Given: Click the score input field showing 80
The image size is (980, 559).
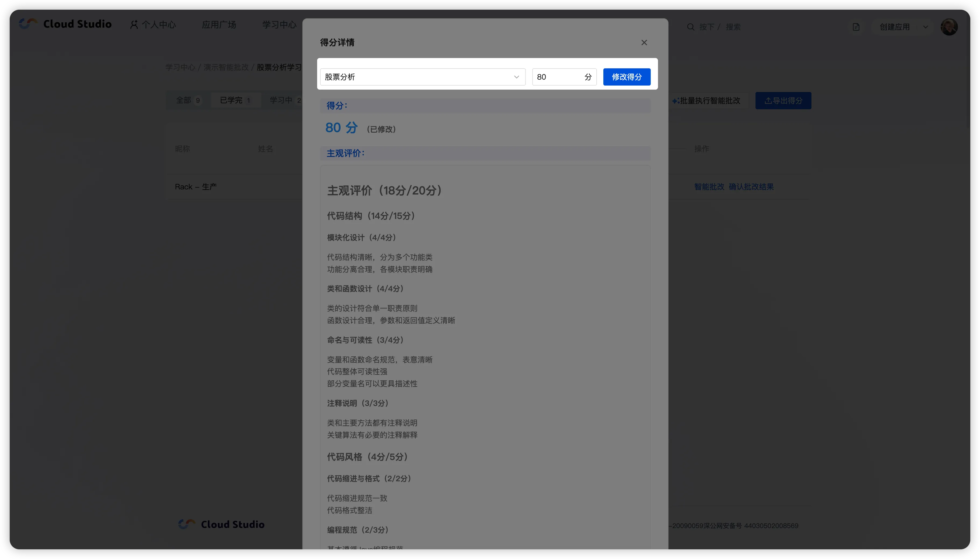Looking at the screenshot, I should point(557,77).
